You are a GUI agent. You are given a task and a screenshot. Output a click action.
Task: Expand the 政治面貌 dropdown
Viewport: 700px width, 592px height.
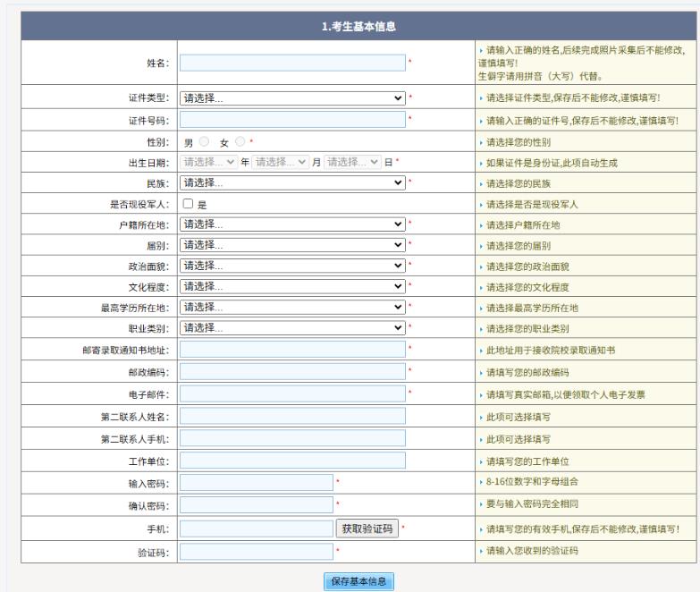click(292, 266)
